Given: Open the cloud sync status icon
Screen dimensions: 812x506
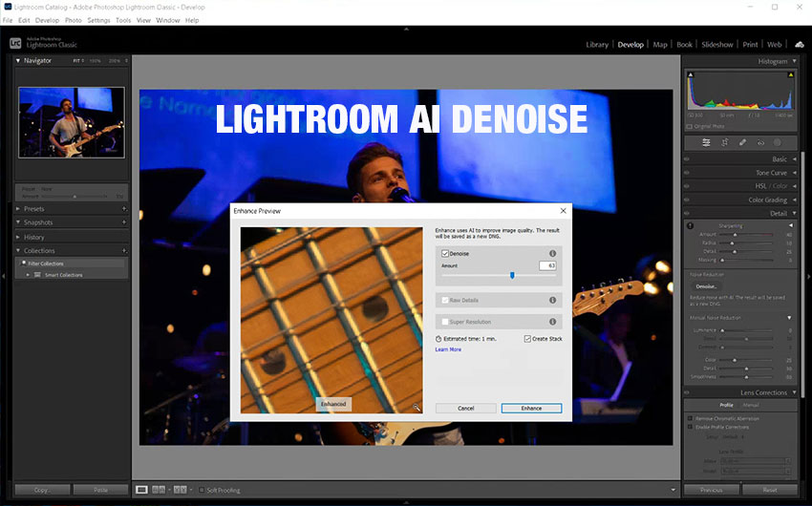Looking at the screenshot, I should [800, 45].
